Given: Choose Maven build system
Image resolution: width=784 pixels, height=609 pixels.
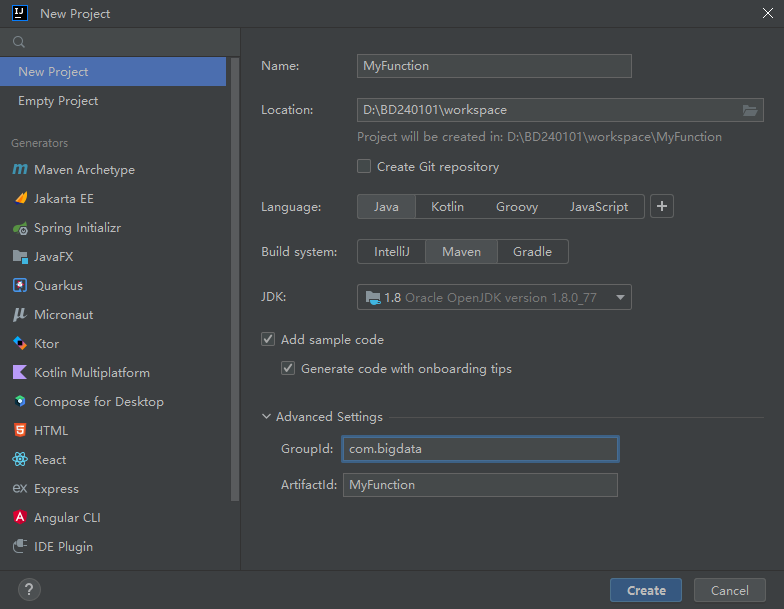Looking at the screenshot, I should pos(462,252).
